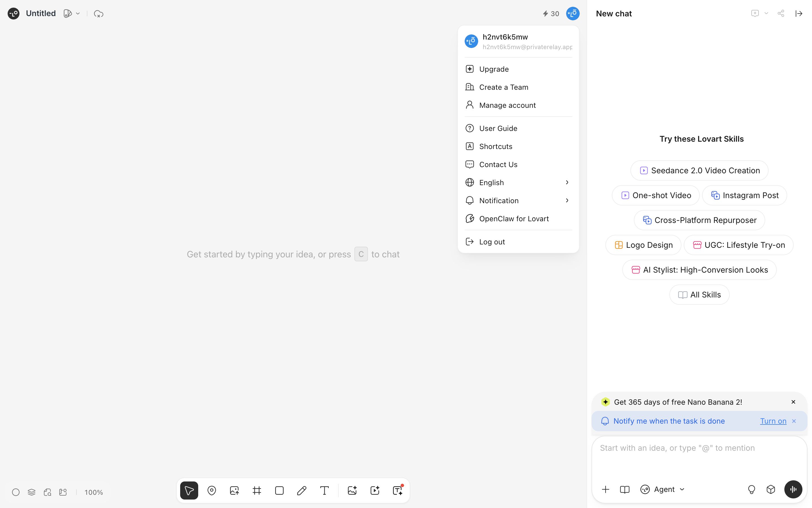Open the Agent mode dropdown
Image resolution: width=812 pixels, height=508 pixels.
click(x=662, y=489)
